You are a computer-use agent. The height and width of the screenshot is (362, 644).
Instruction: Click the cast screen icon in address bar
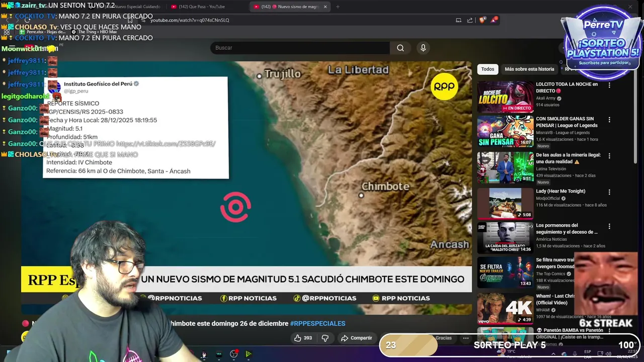click(x=458, y=20)
